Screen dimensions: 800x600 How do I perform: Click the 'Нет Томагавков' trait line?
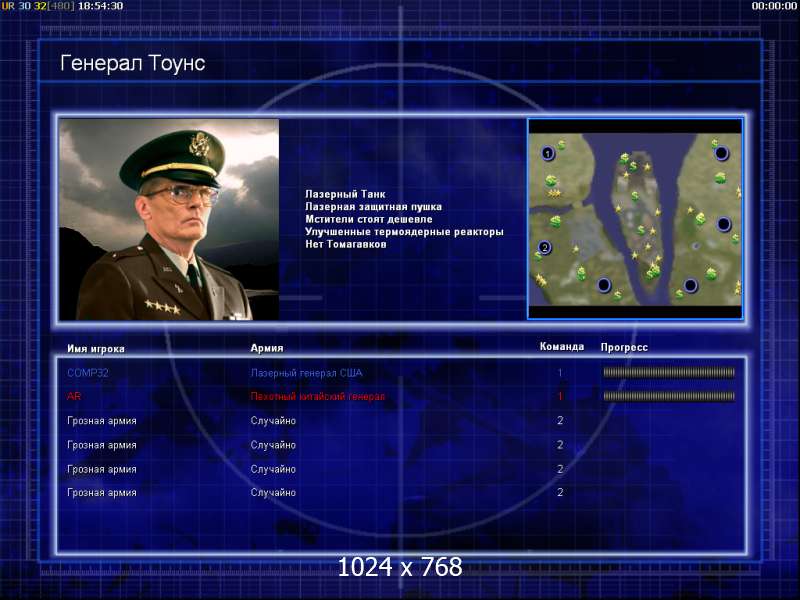(346, 244)
